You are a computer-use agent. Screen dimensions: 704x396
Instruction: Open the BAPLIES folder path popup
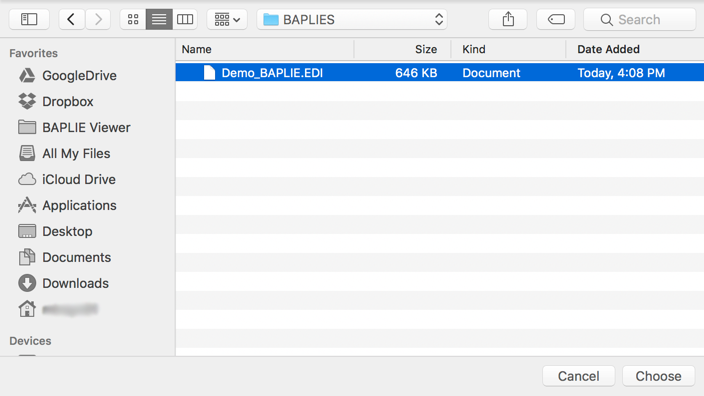(x=352, y=19)
